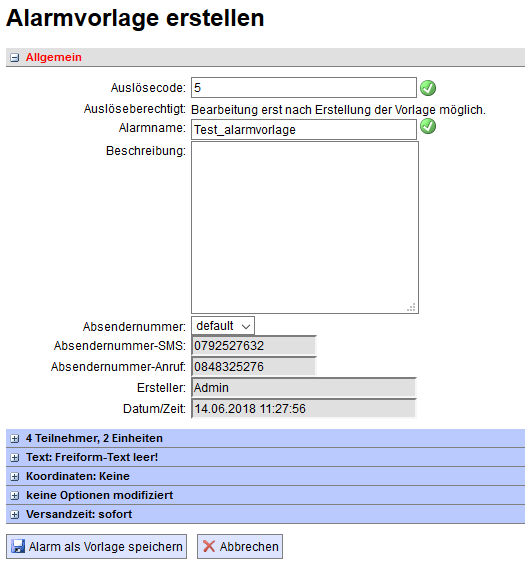The image size is (525, 569).
Task: Expand Versandzeit: sofort plus icon
Action: (15, 515)
